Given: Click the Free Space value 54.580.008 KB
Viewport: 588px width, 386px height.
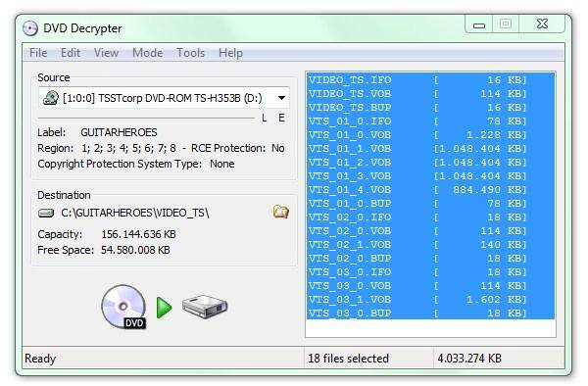Looking at the screenshot, I should point(135,250).
